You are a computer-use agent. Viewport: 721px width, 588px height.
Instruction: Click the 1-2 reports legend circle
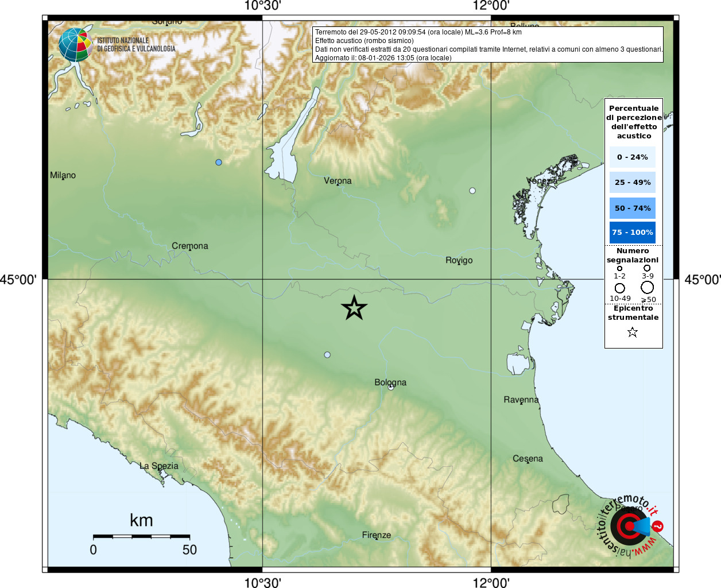click(619, 268)
